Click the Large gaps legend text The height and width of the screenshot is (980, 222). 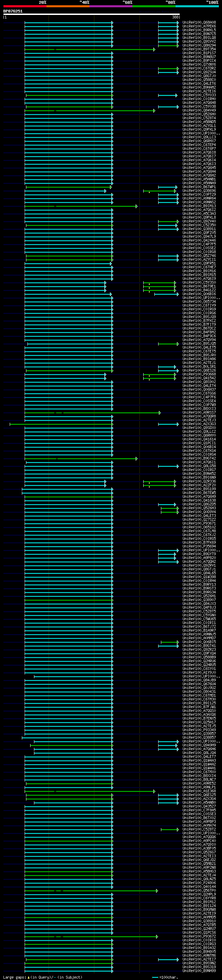pyautogui.click(x=15, y=977)
